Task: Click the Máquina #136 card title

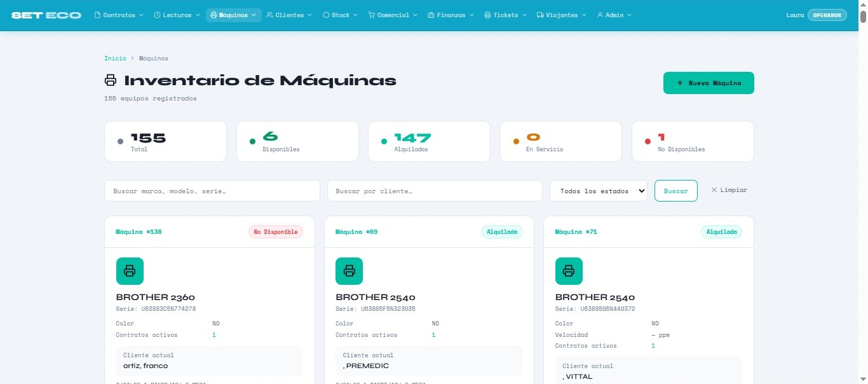Action: 139,232
